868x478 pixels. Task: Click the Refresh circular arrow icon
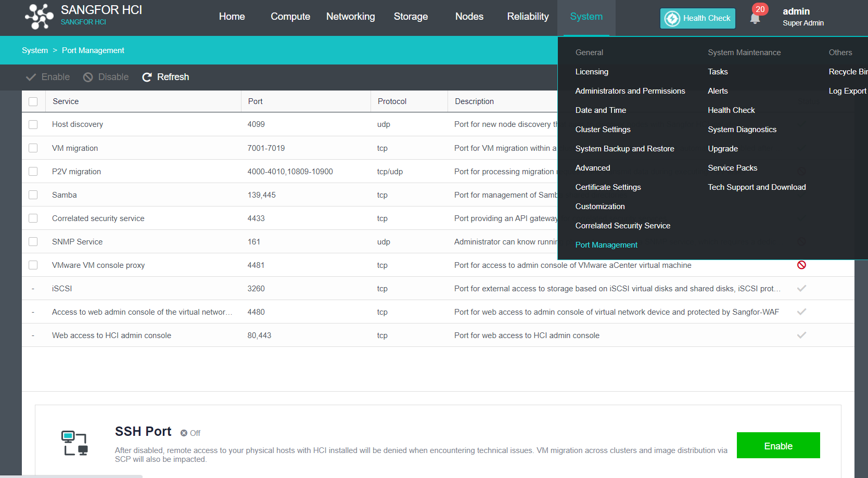[147, 77]
